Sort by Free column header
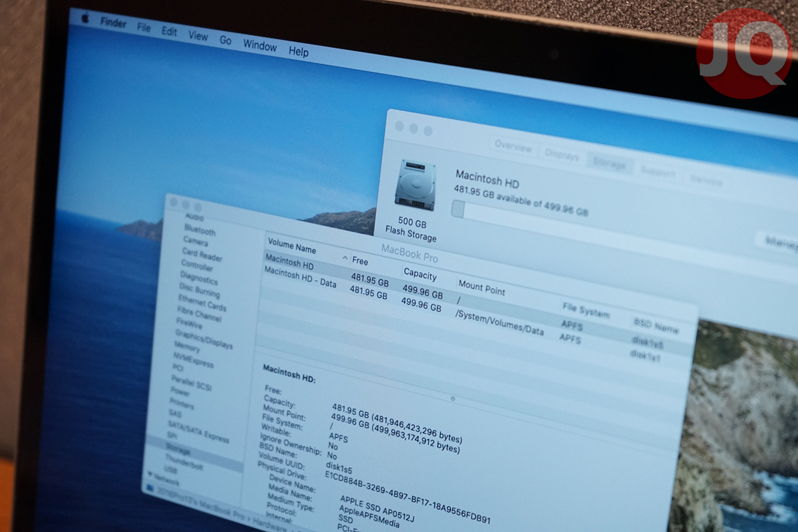 [x=360, y=261]
